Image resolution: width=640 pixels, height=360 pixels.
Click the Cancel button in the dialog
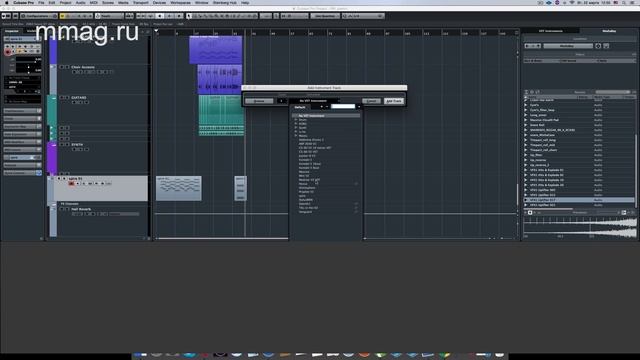coord(371,101)
